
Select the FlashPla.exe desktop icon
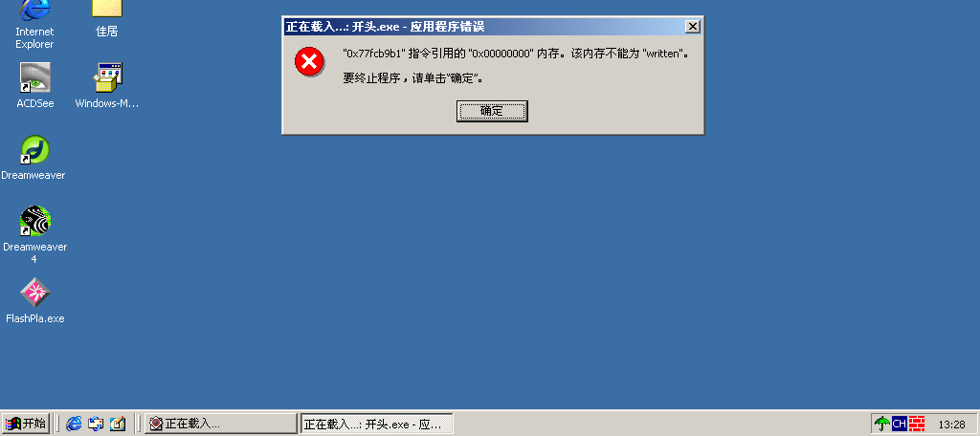[35, 301]
